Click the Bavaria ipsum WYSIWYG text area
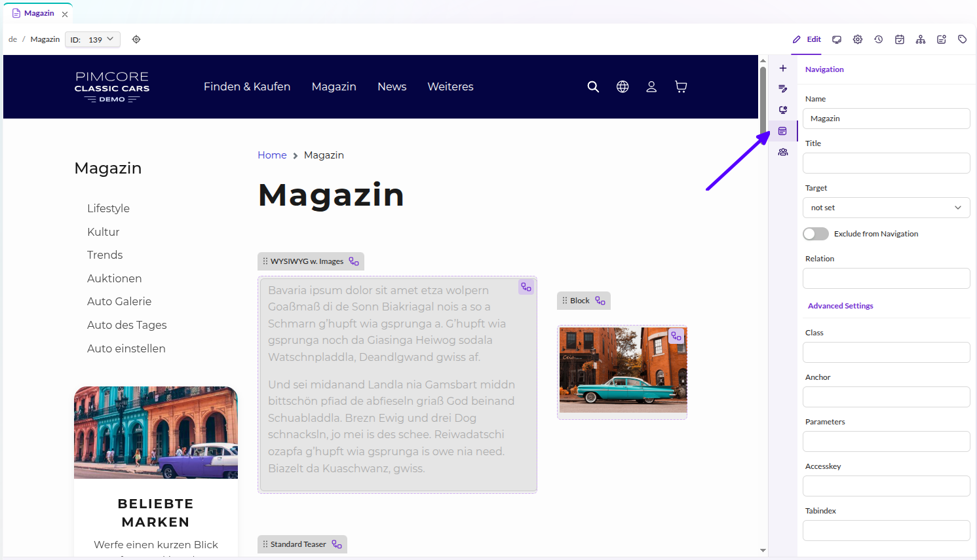The image size is (977, 560). pos(397,384)
